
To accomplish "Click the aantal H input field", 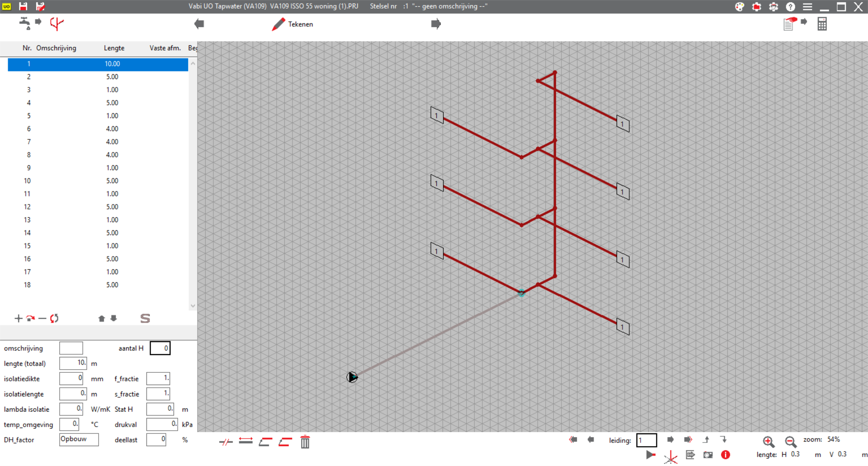I will pos(160,348).
